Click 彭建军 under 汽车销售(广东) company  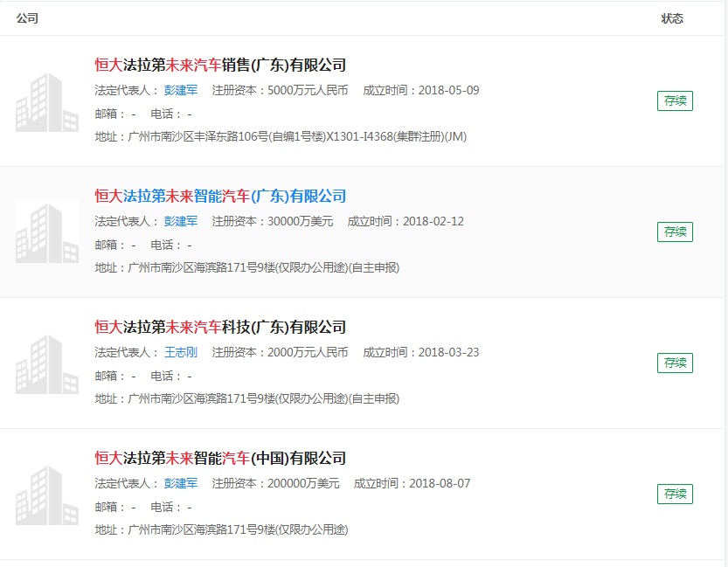pyautogui.click(x=181, y=90)
